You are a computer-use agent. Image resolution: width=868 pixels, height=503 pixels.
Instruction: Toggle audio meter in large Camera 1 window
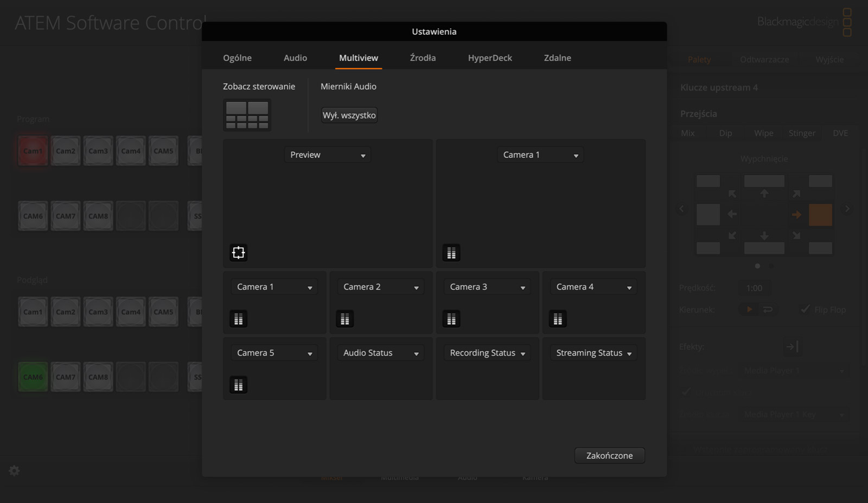tap(451, 253)
